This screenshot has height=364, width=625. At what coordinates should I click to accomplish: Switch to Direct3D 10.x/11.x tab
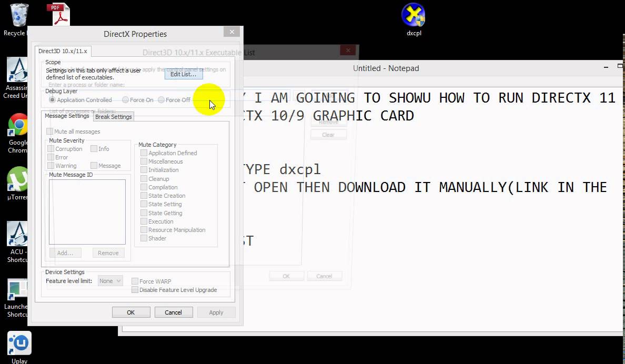click(x=63, y=51)
